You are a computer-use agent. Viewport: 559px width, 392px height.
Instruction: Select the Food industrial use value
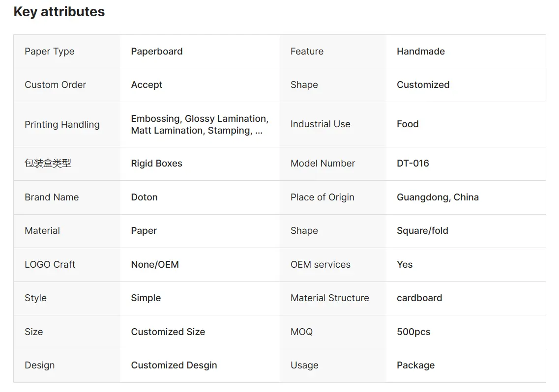[408, 124]
